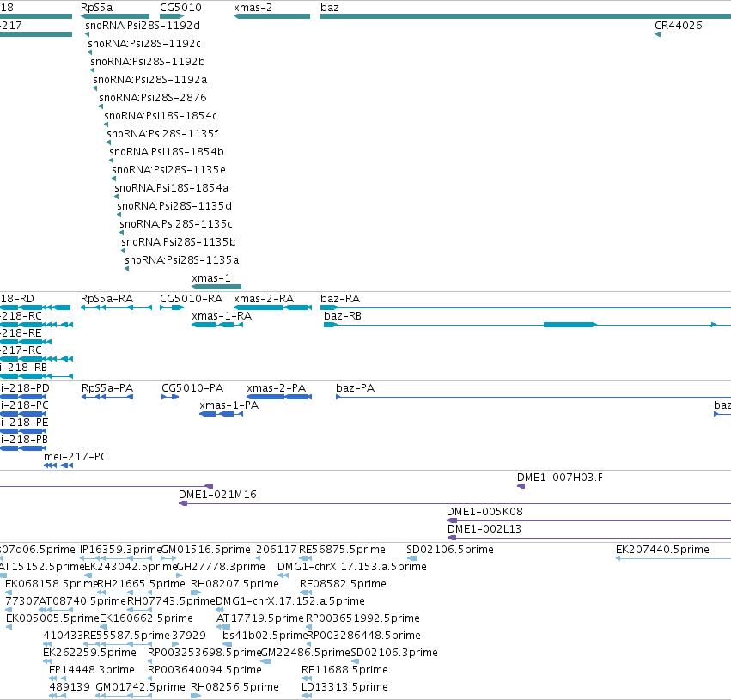Screen dimensions: 731x700
Task: Click the DME1-002L13 clone label
Action: [x=484, y=529]
